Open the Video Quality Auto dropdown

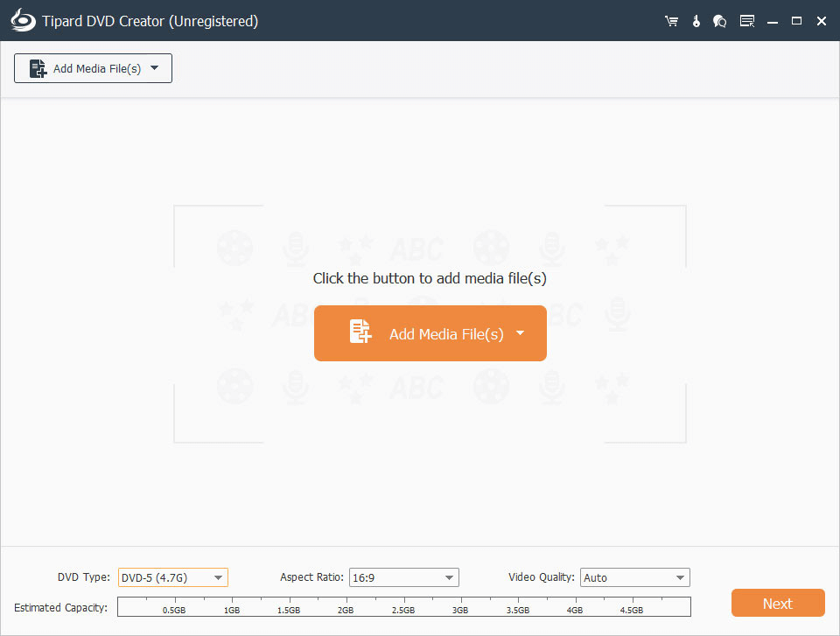[634, 577]
